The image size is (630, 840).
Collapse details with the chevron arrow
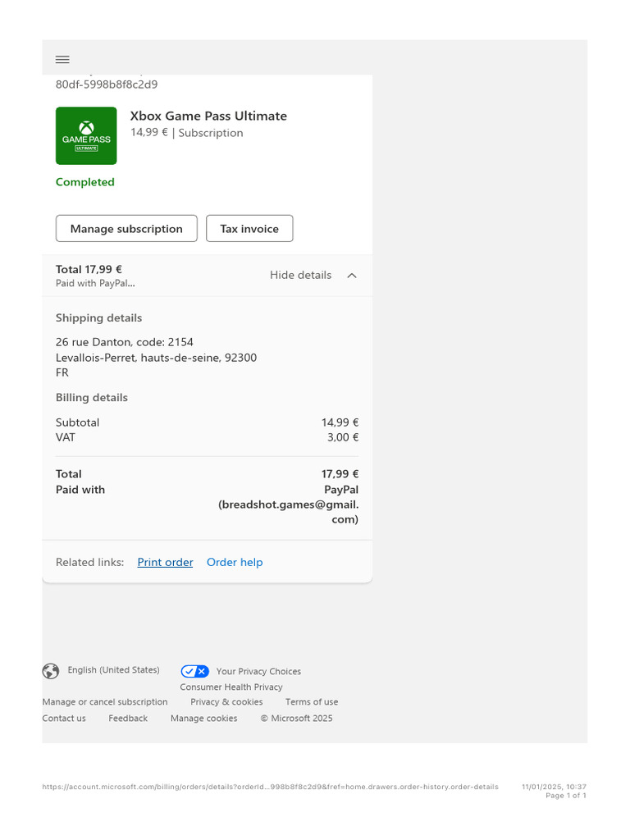click(x=352, y=276)
